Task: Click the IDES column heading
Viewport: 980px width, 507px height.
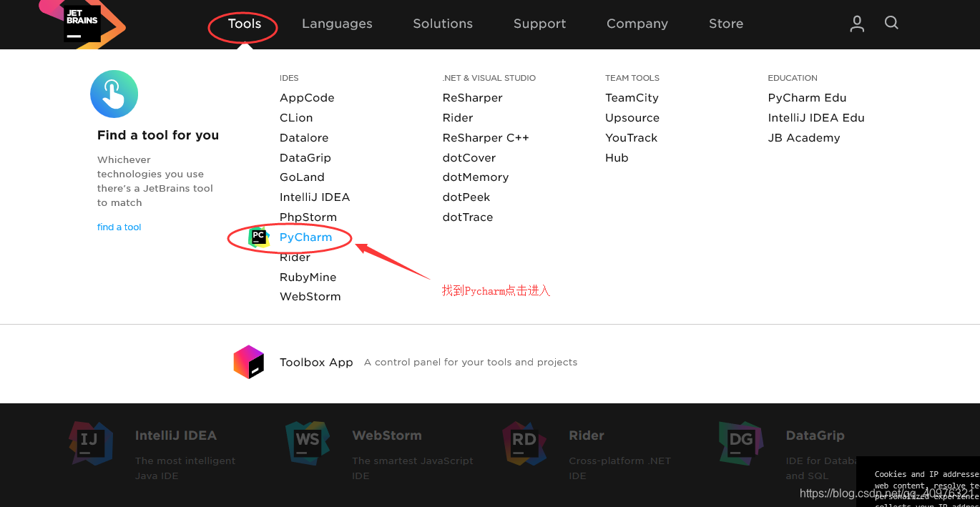Action: coord(289,78)
